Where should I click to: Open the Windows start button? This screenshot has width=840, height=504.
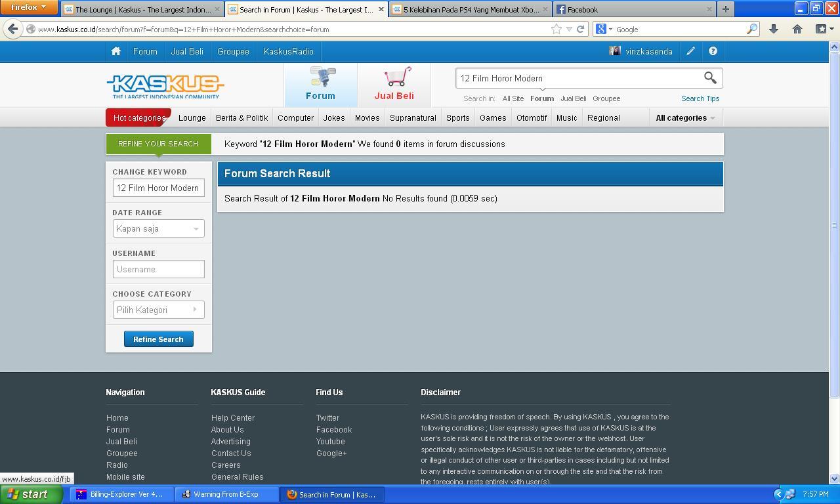31,494
